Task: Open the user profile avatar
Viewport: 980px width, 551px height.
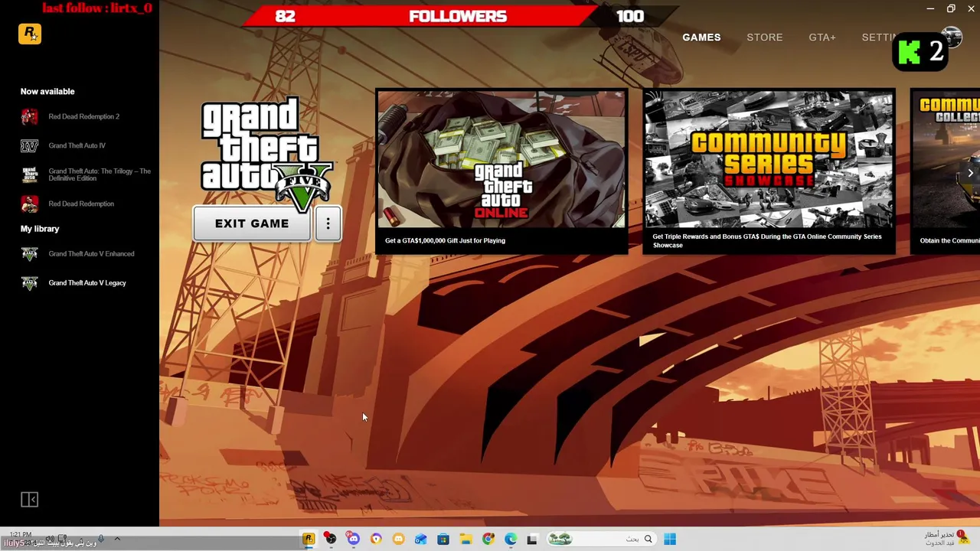Action: pyautogui.click(x=952, y=36)
